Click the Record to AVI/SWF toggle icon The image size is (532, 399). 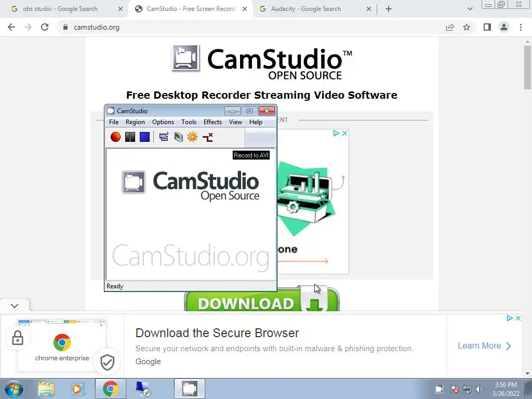coord(179,137)
